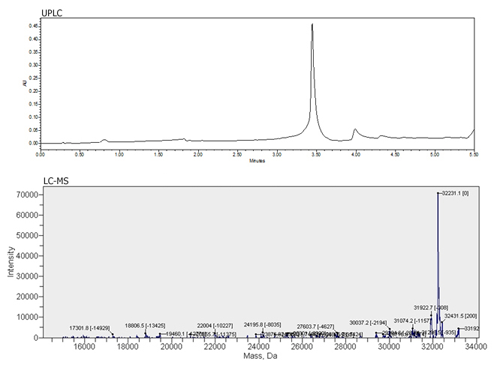Click the AU y-axis label on UPLC chart
The image size is (500, 366).
[x=25, y=84]
